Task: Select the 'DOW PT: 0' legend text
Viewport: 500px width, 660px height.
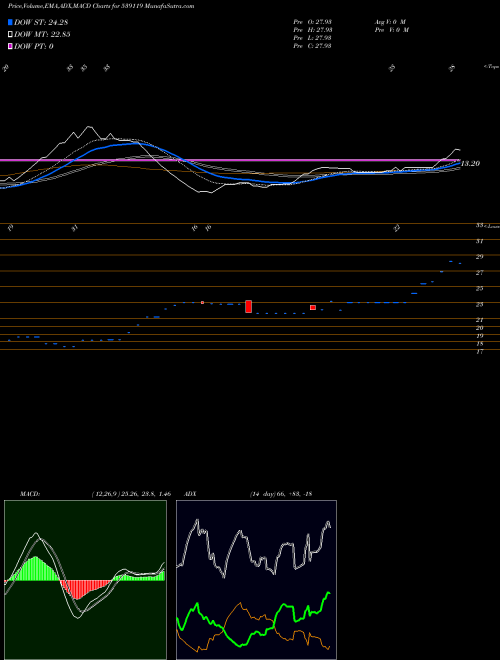Action: tap(34, 46)
